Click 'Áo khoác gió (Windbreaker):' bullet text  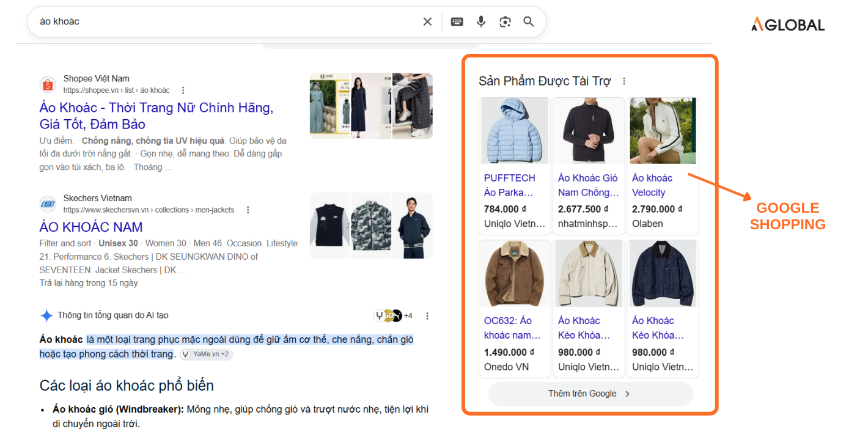[119, 410]
